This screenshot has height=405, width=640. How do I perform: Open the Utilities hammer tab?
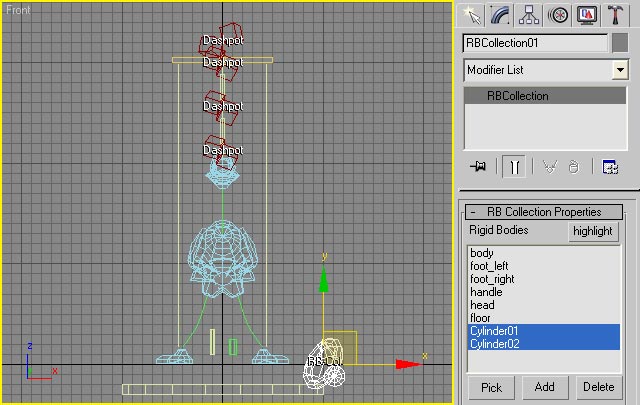616,15
